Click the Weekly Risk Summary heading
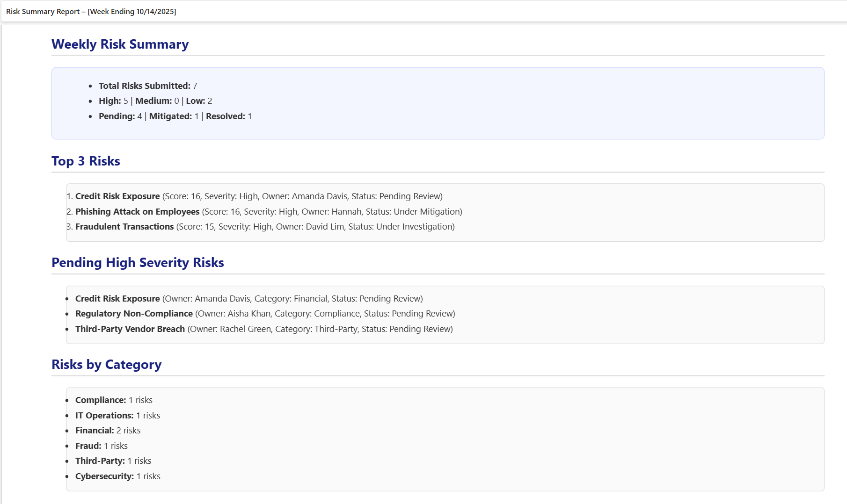 [x=120, y=44]
